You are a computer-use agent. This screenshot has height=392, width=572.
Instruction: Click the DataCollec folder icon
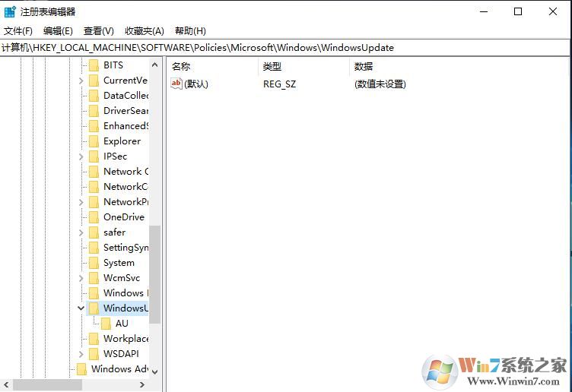click(x=94, y=96)
